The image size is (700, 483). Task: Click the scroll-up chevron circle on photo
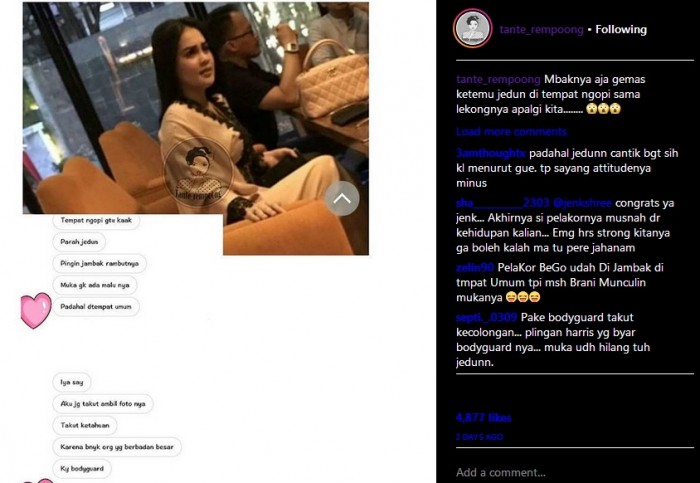click(342, 199)
